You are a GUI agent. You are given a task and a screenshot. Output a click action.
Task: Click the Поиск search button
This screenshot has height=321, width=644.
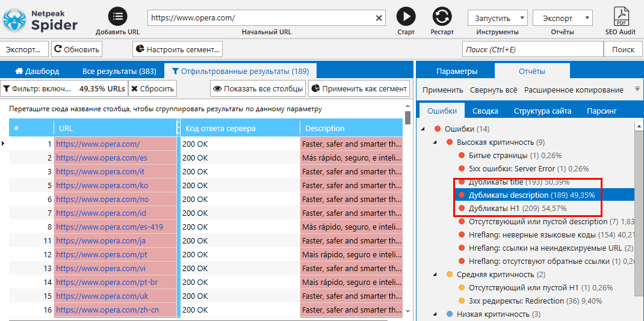tap(623, 49)
